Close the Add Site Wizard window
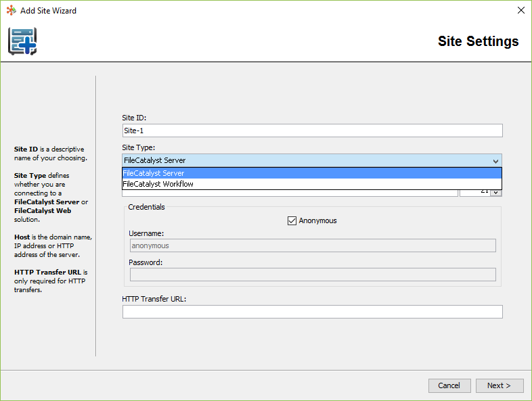532x401 pixels. pyautogui.click(x=520, y=11)
